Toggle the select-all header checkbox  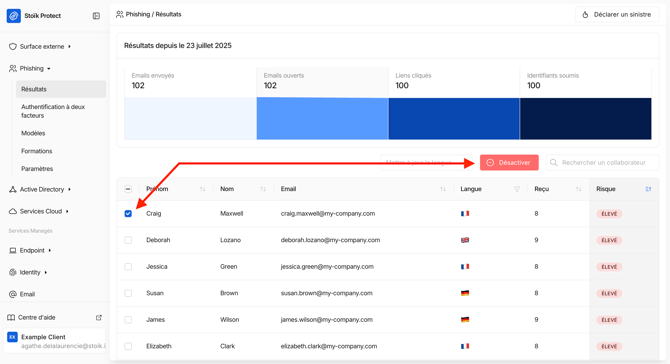(128, 189)
